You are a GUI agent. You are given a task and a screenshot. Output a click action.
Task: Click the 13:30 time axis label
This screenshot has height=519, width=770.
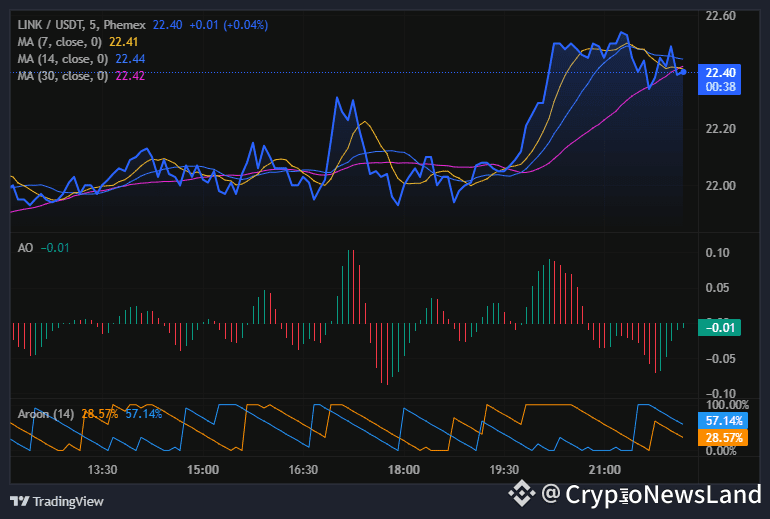[x=103, y=469]
